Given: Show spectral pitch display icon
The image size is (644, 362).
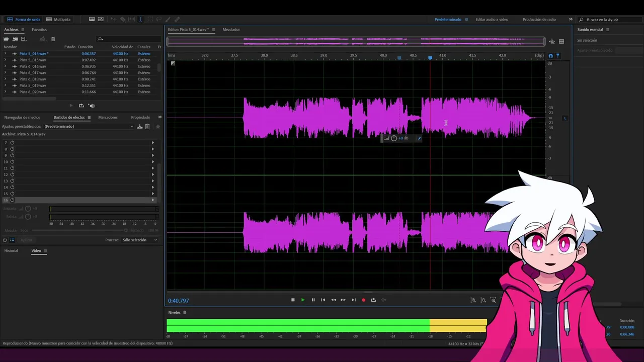Looking at the screenshot, I should click(101, 19).
